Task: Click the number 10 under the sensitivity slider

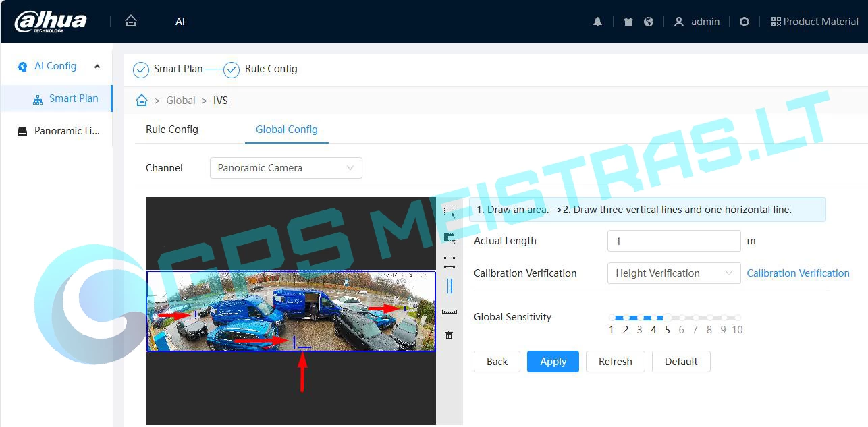Action: click(737, 330)
